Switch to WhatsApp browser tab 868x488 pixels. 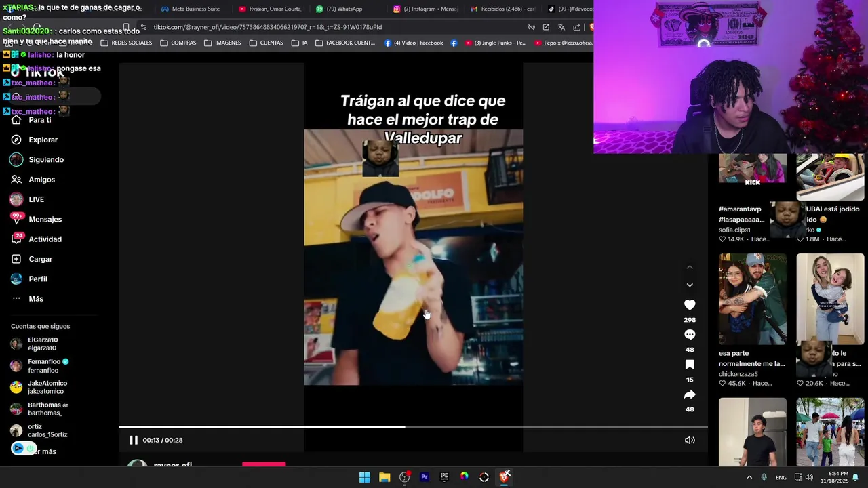pos(346,9)
